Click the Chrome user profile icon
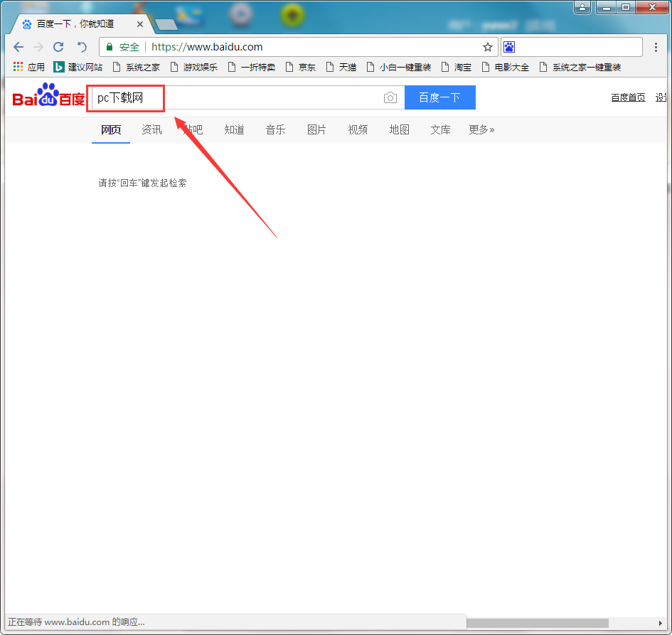 pyautogui.click(x=582, y=7)
